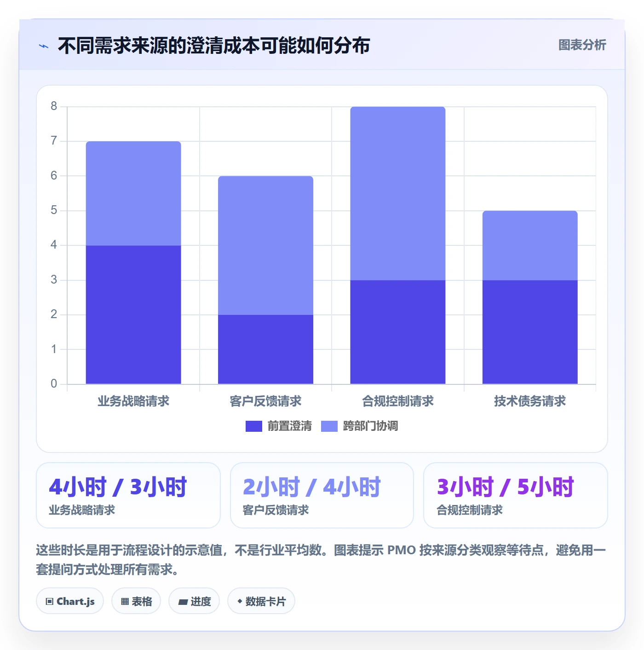The height and width of the screenshot is (650, 644).
Task: Click the dark 前置澄清 bar for 客户反馈请求
Action: [266, 349]
